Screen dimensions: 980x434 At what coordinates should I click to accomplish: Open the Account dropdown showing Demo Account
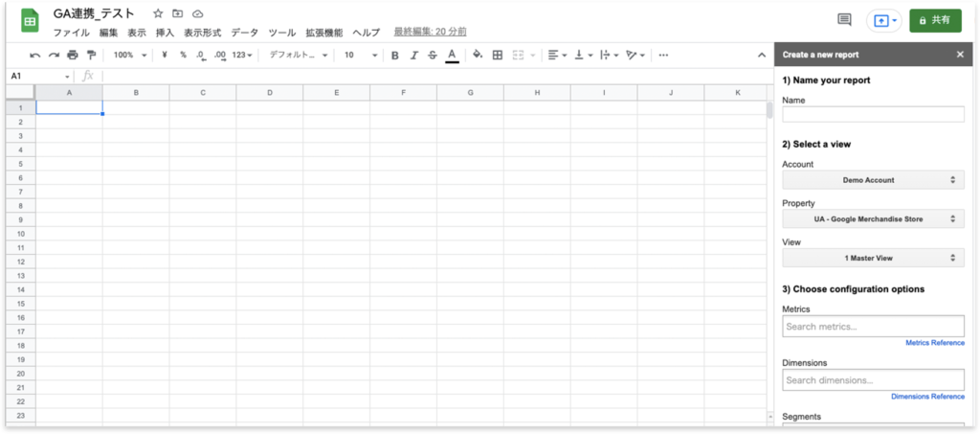[x=873, y=180]
